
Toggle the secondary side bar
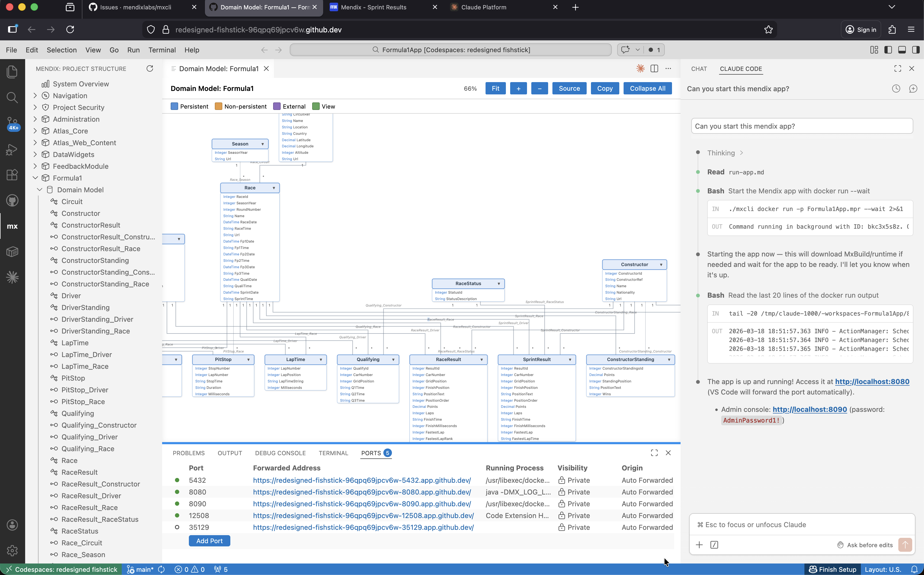pyautogui.click(x=916, y=50)
